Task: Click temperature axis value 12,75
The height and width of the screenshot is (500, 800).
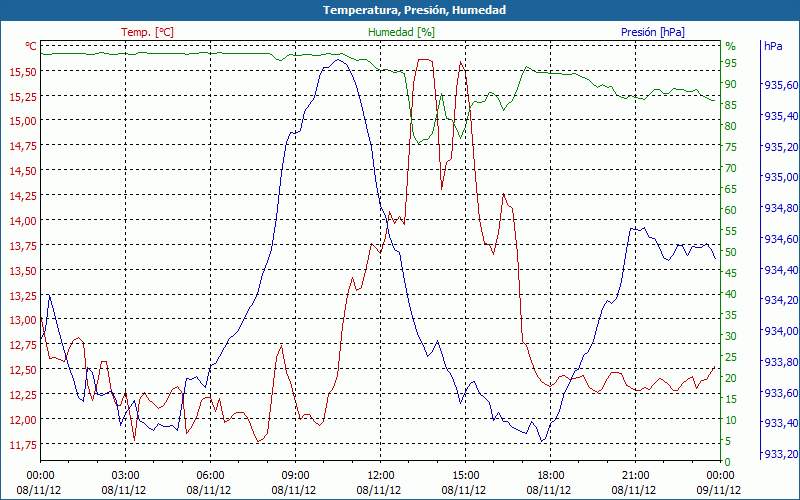Action: [23, 345]
